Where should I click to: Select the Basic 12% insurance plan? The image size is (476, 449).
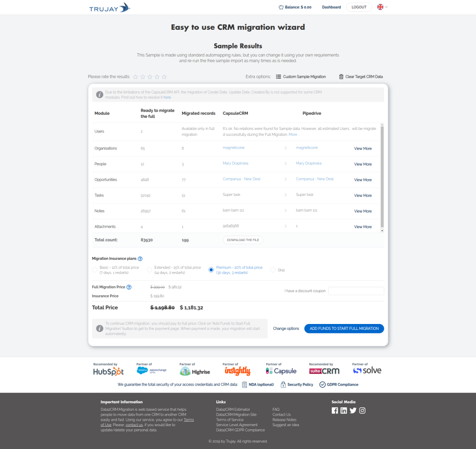tap(94, 269)
